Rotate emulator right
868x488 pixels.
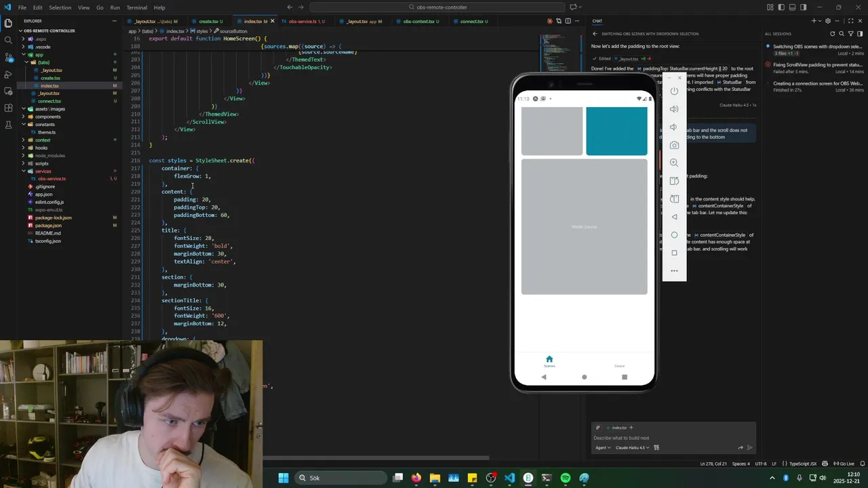tap(674, 199)
